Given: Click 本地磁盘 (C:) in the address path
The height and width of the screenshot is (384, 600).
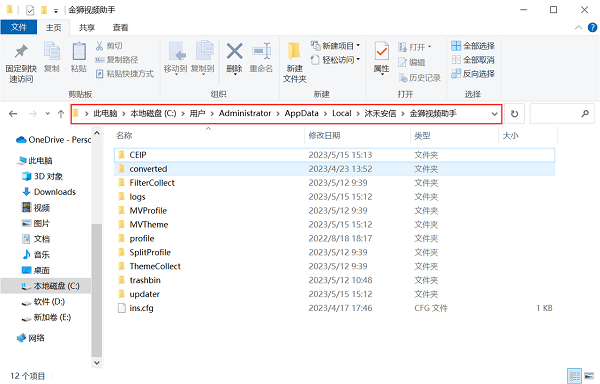Looking at the screenshot, I should (x=153, y=114).
